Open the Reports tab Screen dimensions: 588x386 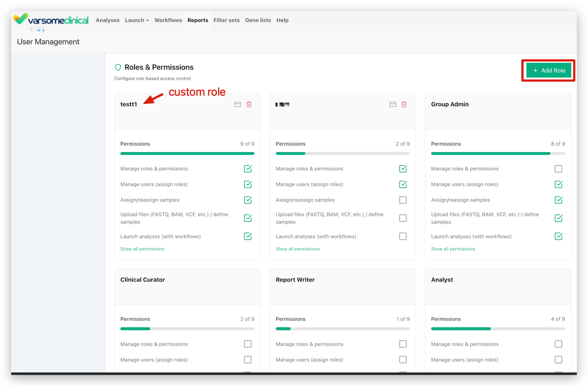(x=198, y=20)
